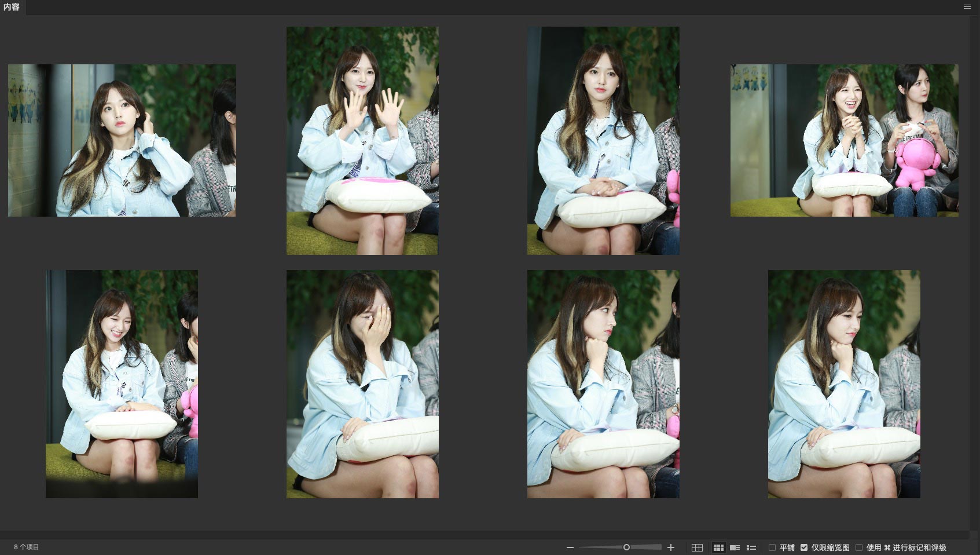Switch to details view icon

[x=735, y=547]
